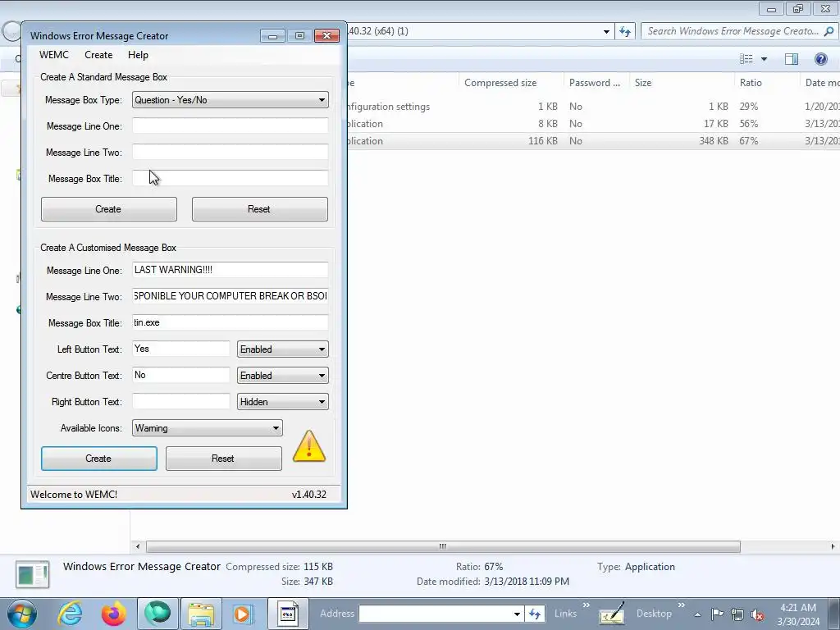Expand the Links toolbar chevron
The image size is (840, 630).
click(586, 606)
